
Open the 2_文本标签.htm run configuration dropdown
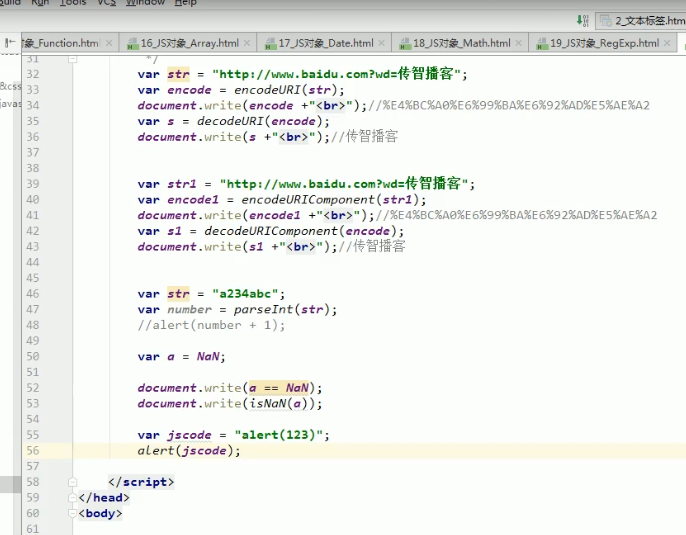pos(641,21)
